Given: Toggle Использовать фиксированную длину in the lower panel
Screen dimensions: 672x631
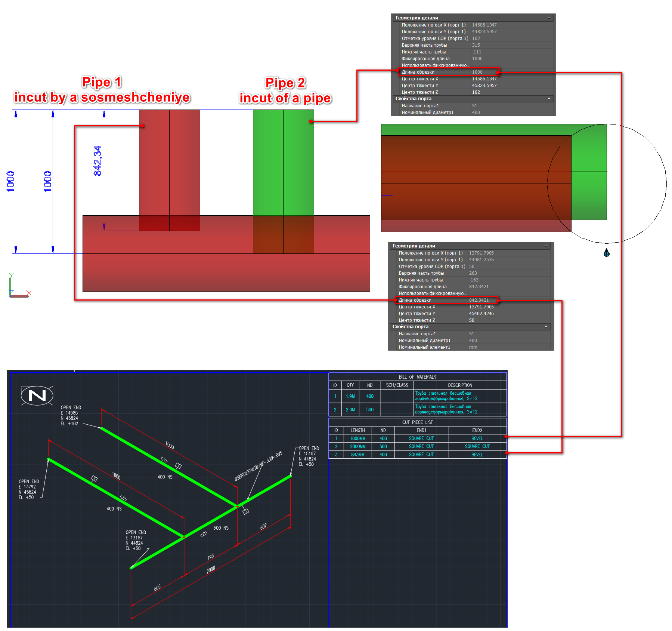Looking at the screenshot, I should click(x=433, y=293).
